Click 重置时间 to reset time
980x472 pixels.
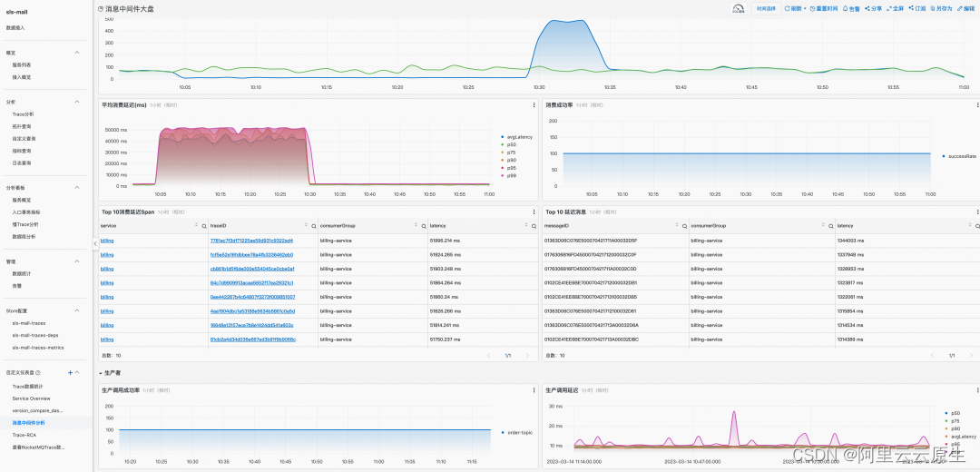tap(823, 9)
